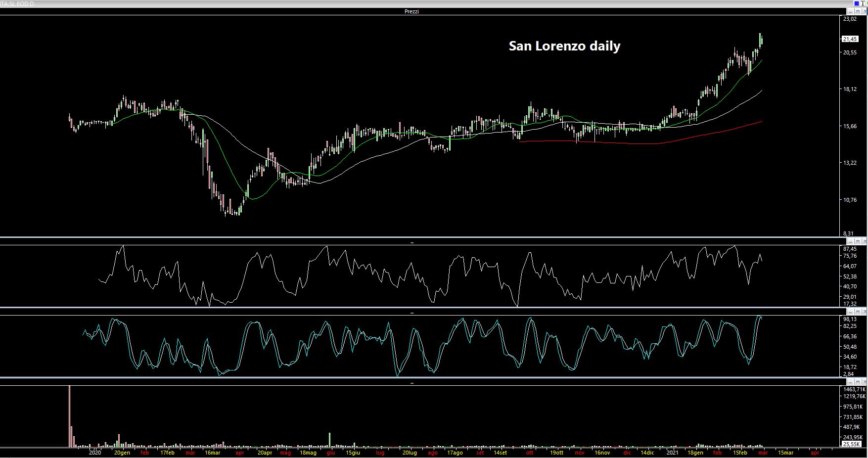Minimize the RSI indicator panel
This screenshot has width=868, height=458.
point(850,242)
